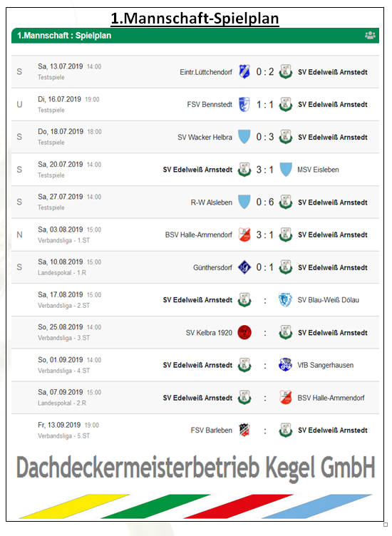Open SV Blau-Weiß Dölau team link
Screen dimensions: 392x536
[328, 300]
